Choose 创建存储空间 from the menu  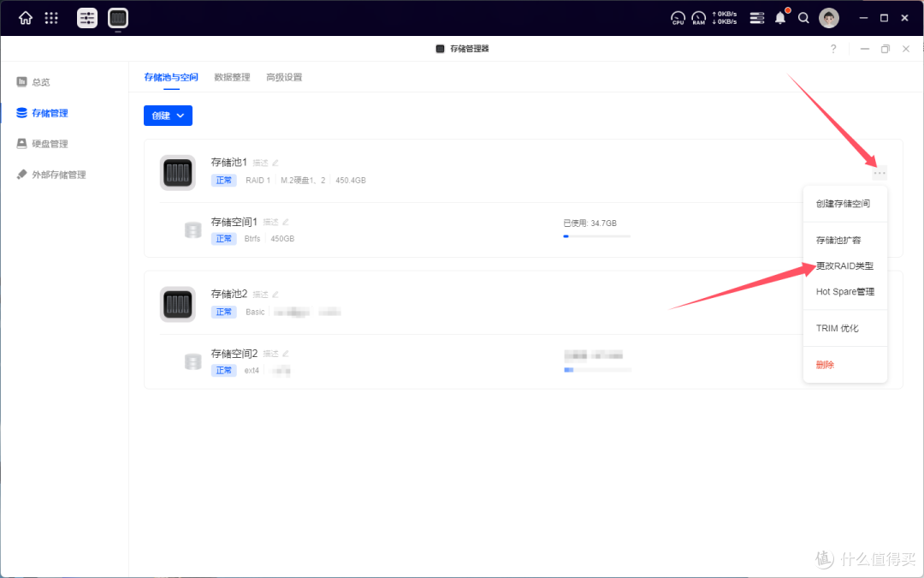845,204
